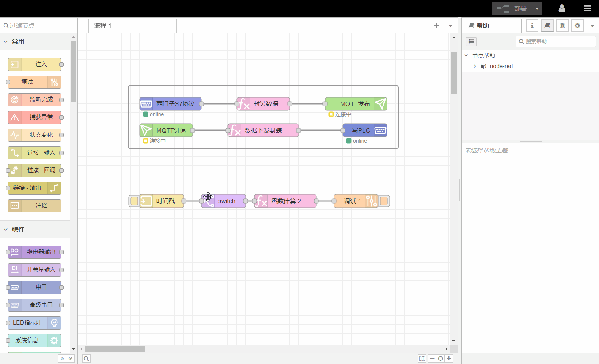Toggle the navigator map view
Screen dimensions: 599x364
pos(422,359)
